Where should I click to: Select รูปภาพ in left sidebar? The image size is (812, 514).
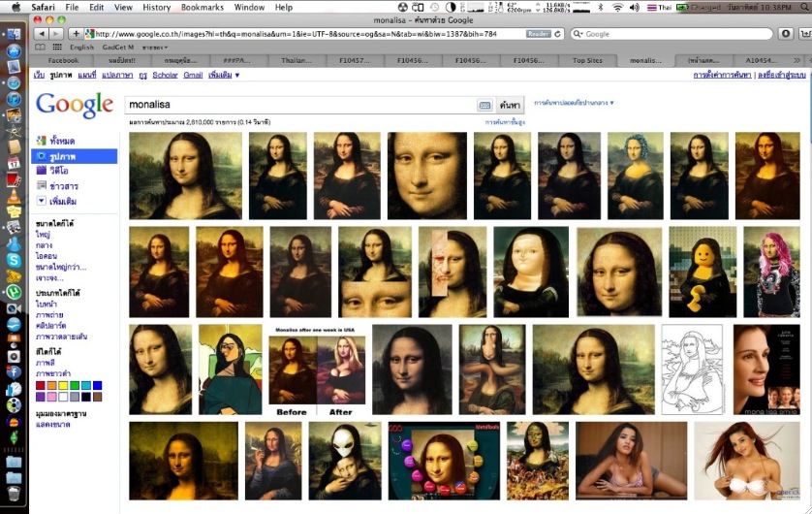(x=75, y=156)
